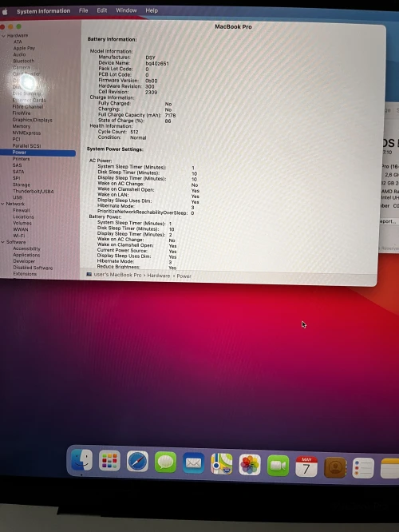Click the Full Charge Capacity value 7178
The height and width of the screenshot is (532, 399).
[170, 116]
